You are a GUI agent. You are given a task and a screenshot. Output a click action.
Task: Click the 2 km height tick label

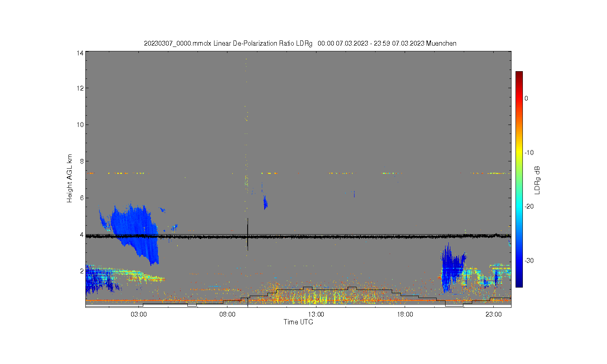pos(82,271)
